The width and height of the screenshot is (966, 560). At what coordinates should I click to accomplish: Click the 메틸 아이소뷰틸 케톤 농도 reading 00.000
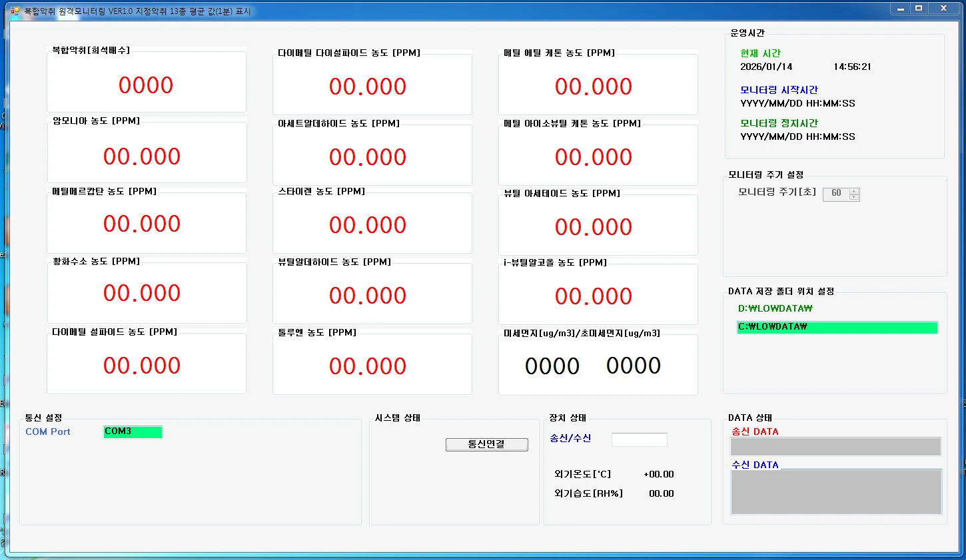pos(594,157)
